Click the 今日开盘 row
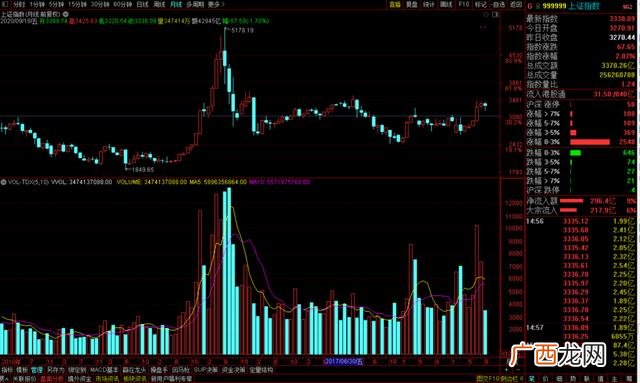Screen dimensions: 640x383 [580, 28]
